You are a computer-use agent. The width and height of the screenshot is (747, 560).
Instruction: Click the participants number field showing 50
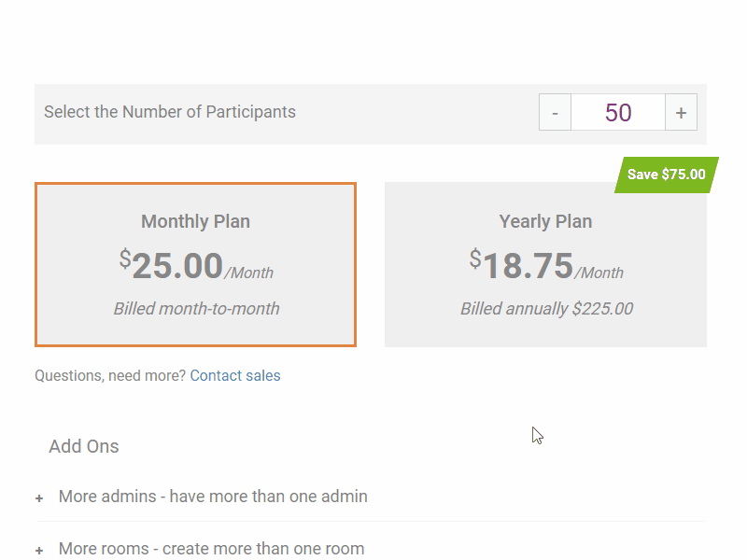pyautogui.click(x=618, y=113)
